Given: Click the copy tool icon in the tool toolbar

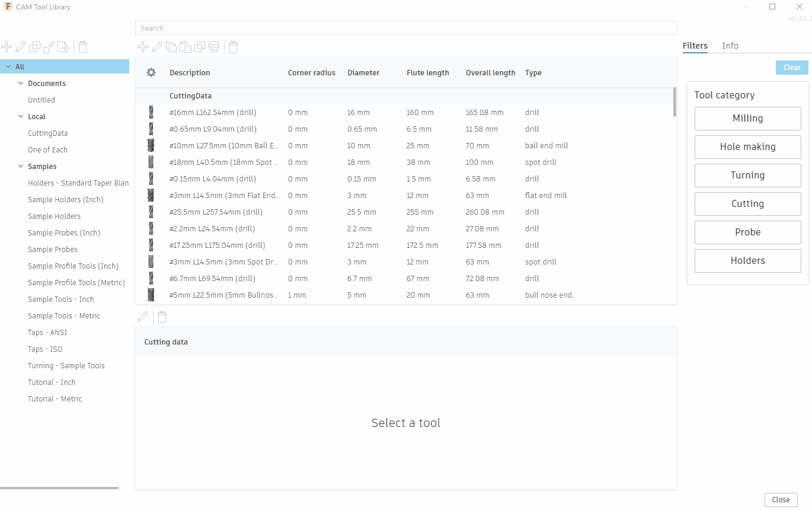Looking at the screenshot, I should point(171,47).
